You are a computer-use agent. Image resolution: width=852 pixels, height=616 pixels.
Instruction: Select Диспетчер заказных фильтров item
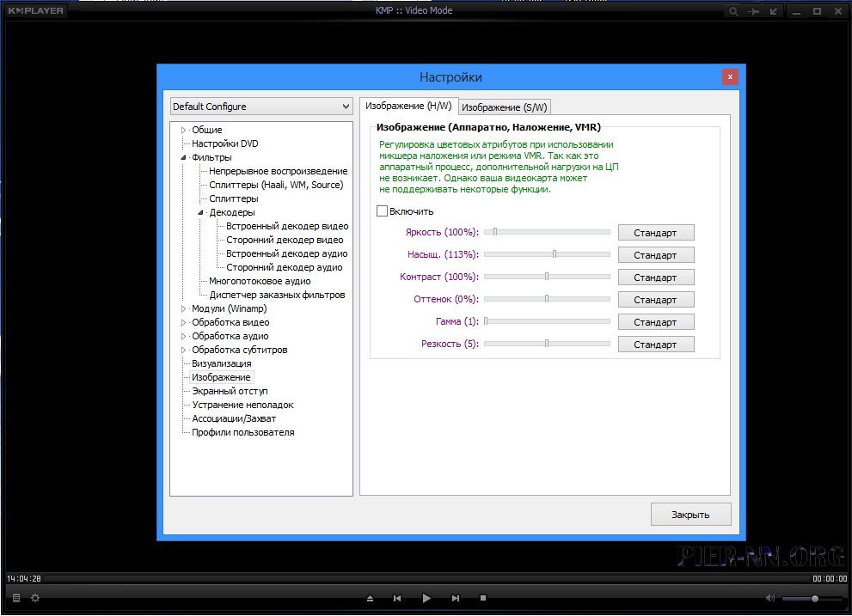[x=277, y=295]
